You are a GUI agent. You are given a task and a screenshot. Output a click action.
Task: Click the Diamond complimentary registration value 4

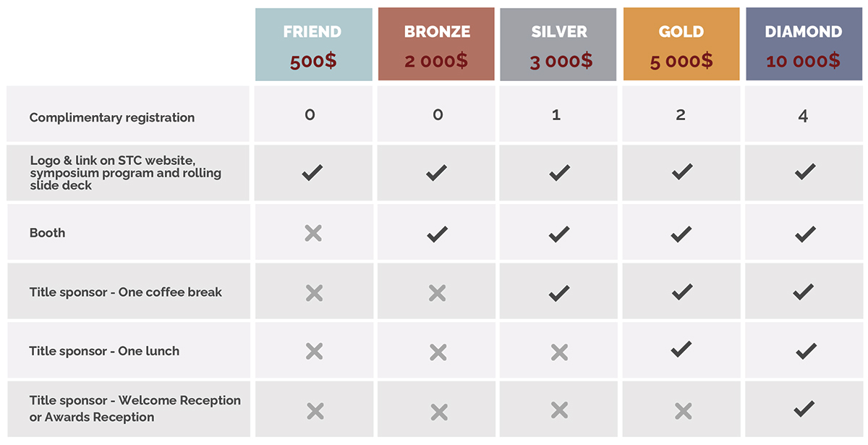(x=804, y=116)
